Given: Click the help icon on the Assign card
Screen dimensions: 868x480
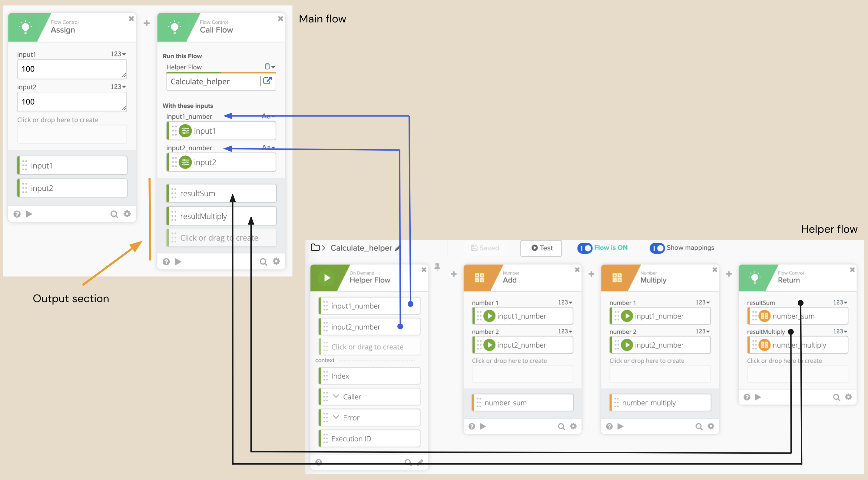Looking at the screenshot, I should tap(17, 214).
